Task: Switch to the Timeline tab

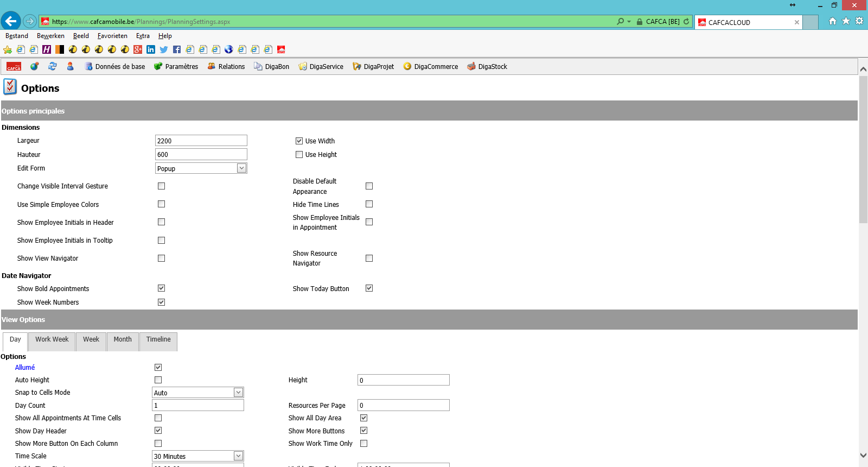Action: tap(158, 341)
